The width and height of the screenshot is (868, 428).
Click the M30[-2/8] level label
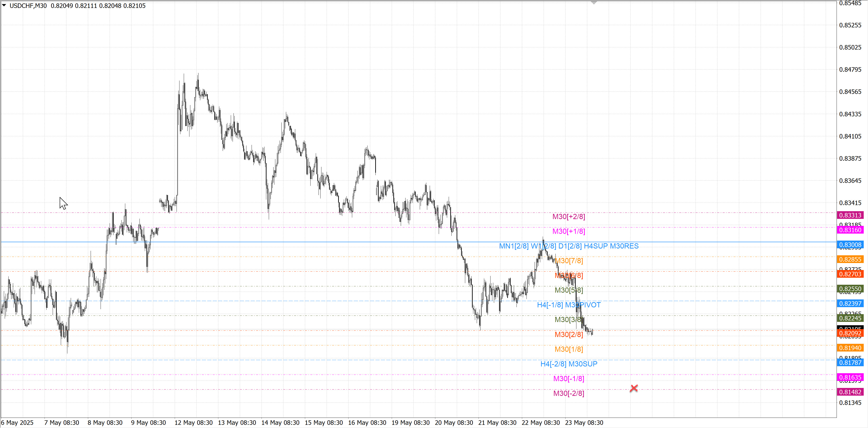(568, 393)
